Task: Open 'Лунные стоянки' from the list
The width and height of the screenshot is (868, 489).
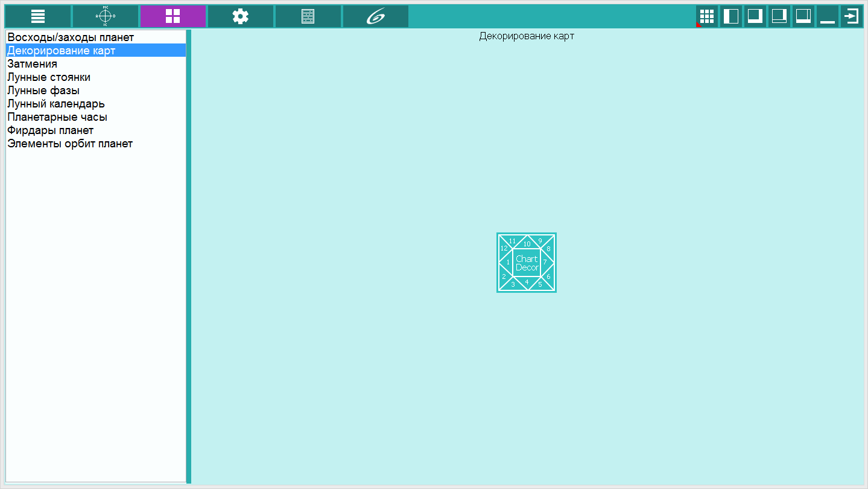Action: 49,77
